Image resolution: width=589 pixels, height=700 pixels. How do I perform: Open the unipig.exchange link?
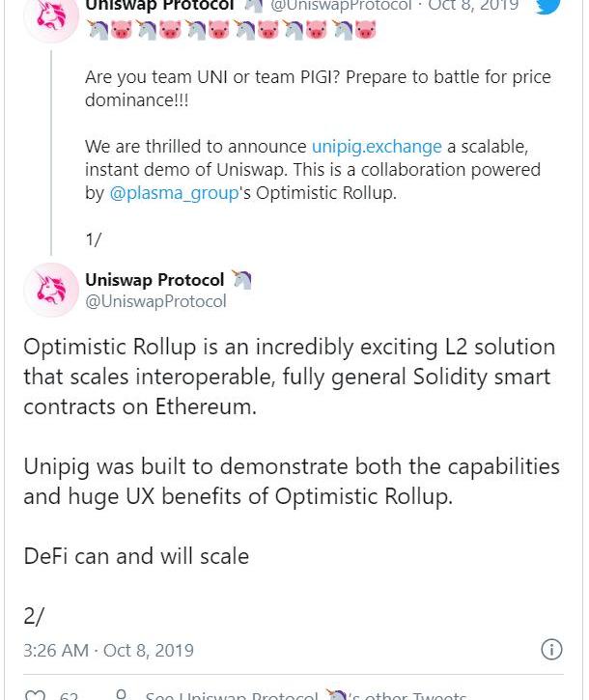377,147
